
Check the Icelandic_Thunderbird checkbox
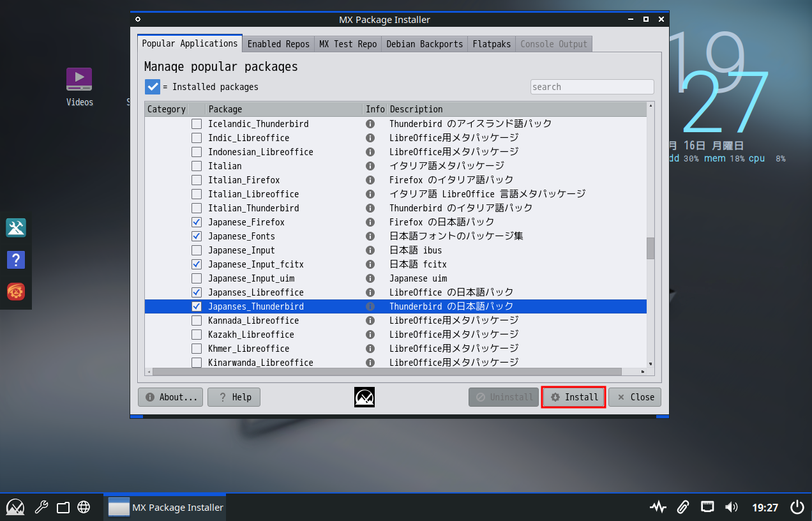click(x=197, y=124)
